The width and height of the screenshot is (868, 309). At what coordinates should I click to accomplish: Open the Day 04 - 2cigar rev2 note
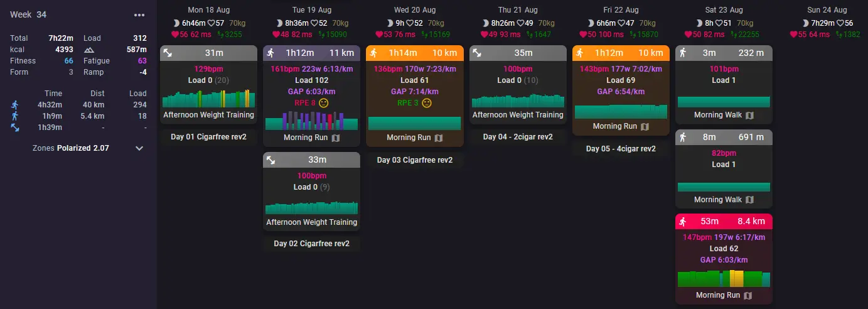518,136
